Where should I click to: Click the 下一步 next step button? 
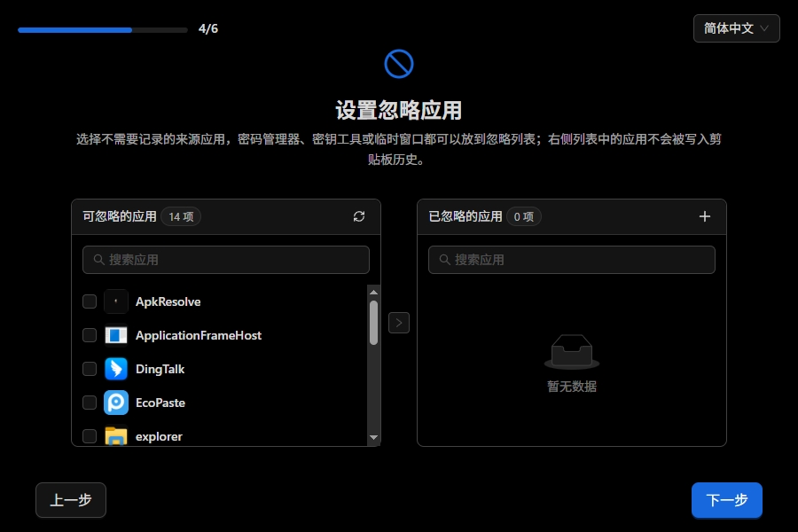pyautogui.click(x=727, y=500)
